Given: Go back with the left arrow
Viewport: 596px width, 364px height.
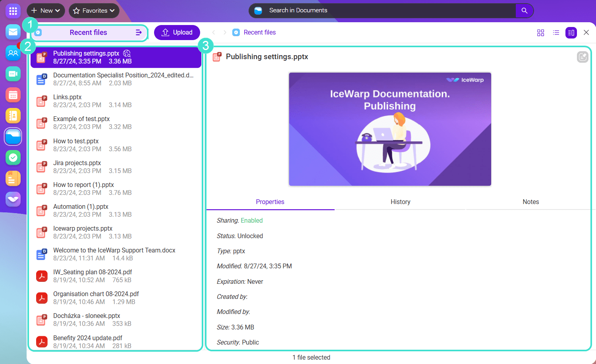Looking at the screenshot, I should pyautogui.click(x=214, y=33).
